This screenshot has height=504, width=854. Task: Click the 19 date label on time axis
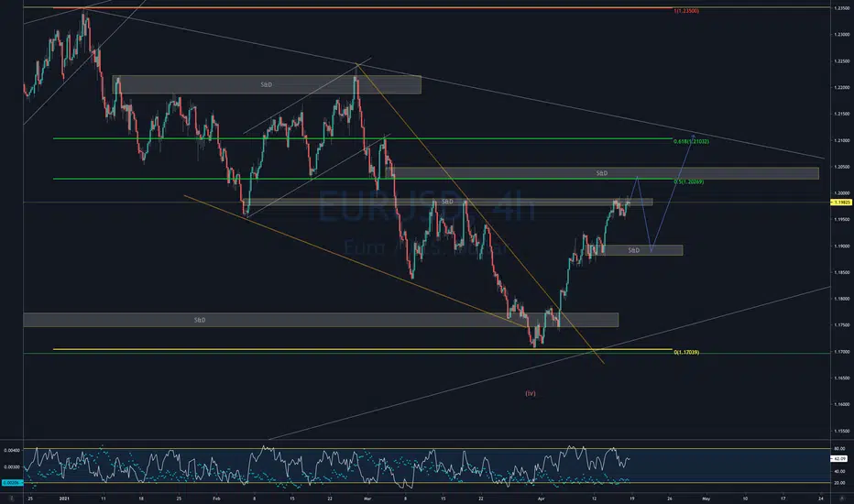point(631,498)
